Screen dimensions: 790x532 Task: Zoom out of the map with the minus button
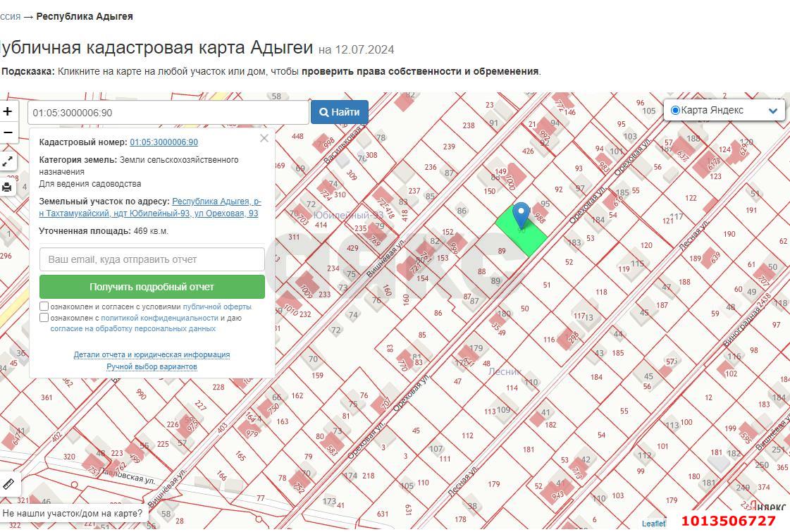click(8, 132)
